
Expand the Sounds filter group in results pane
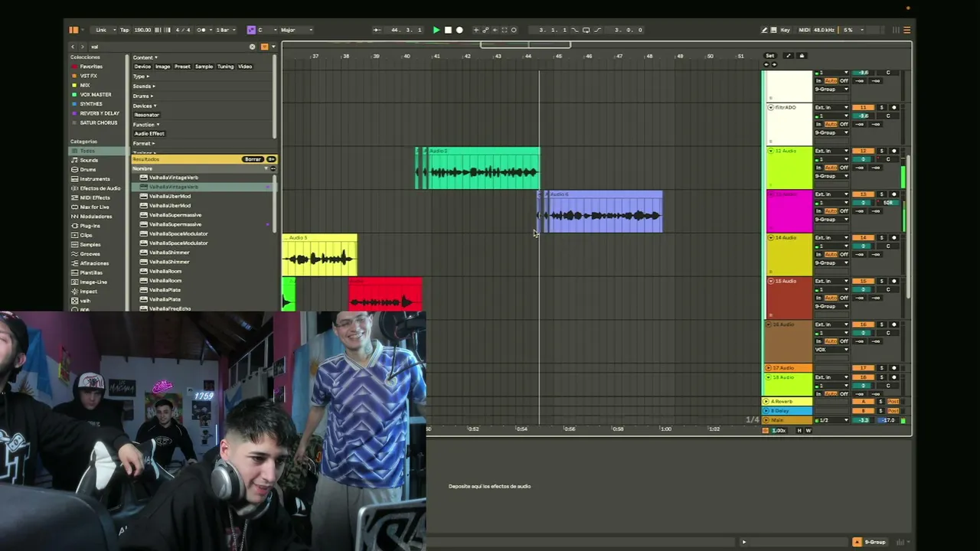coord(144,86)
